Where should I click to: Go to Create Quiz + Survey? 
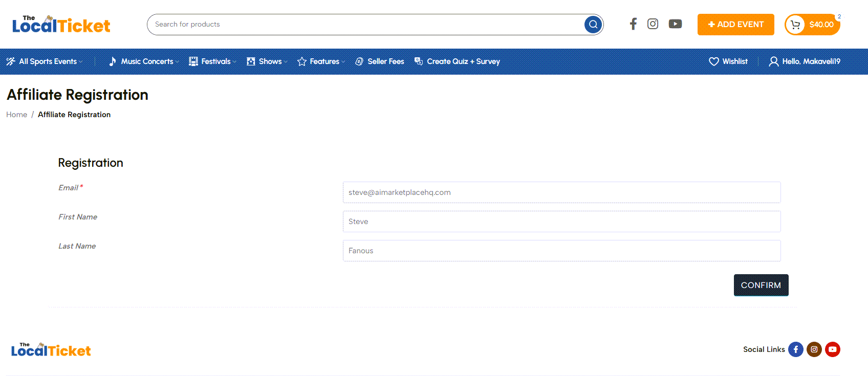[464, 61]
